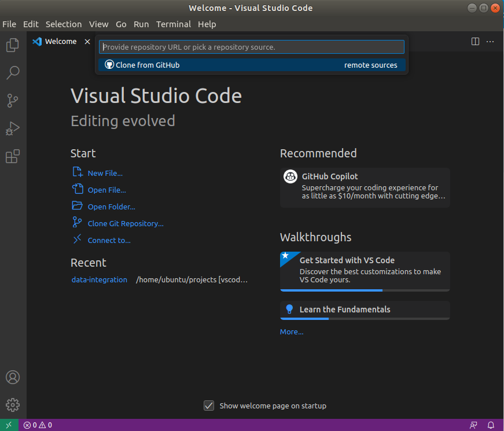Click the Get Started progress bar
Viewport: 504px width, 431px height.
click(x=365, y=290)
